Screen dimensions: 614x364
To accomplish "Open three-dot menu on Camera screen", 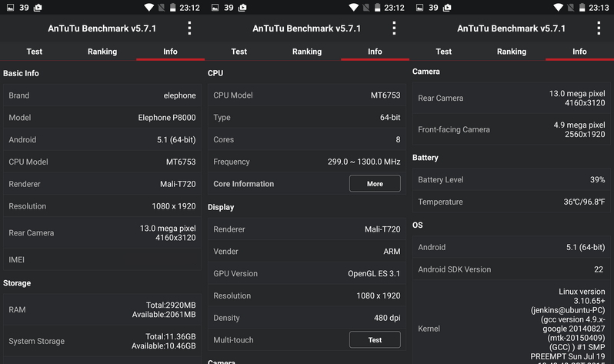I will pos(599,28).
